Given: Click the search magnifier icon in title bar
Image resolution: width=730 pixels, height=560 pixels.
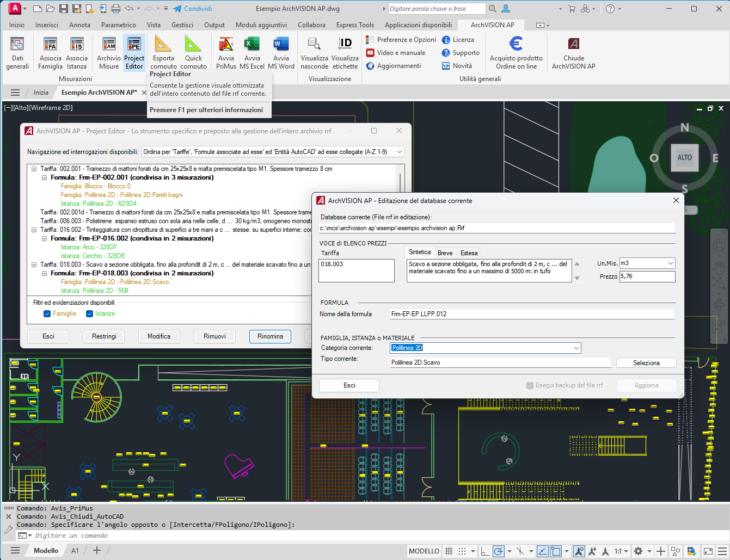Looking at the screenshot, I should pyautogui.click(x=493, y=9).
